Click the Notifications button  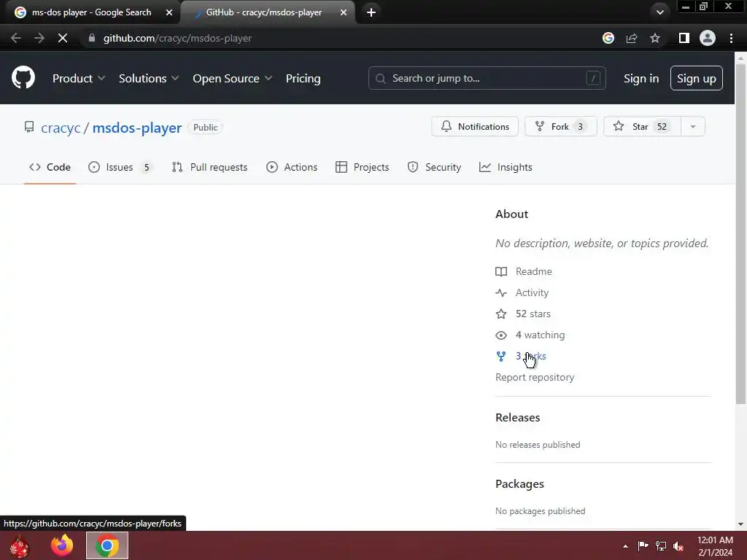tap(475, 127)
